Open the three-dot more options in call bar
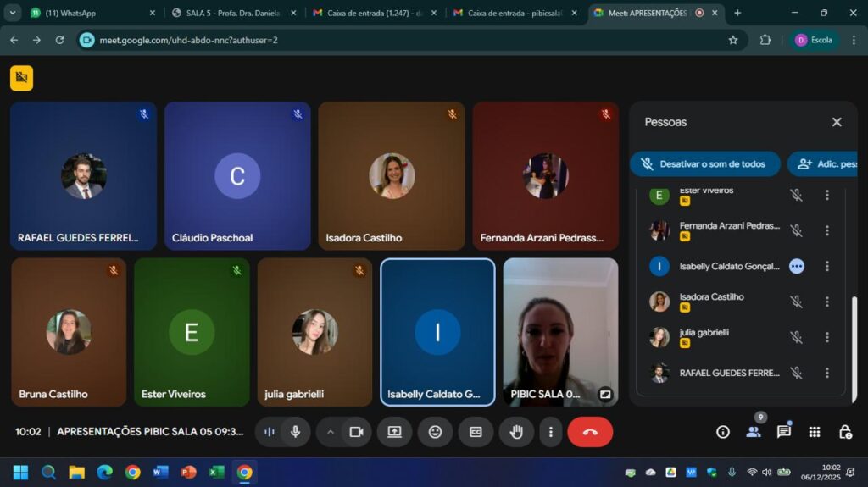This screenshot has width=868, height=487. coord(551,432)
